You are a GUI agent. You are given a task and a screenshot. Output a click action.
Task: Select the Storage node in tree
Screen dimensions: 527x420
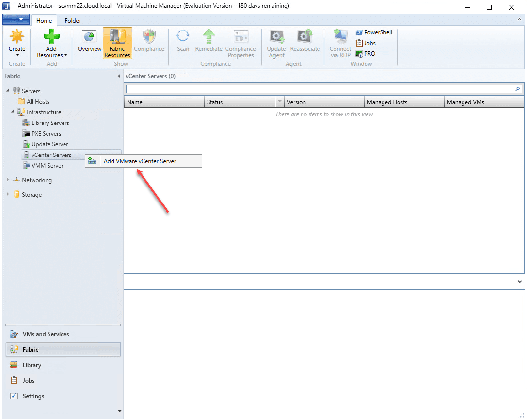[x=28, y=194]
